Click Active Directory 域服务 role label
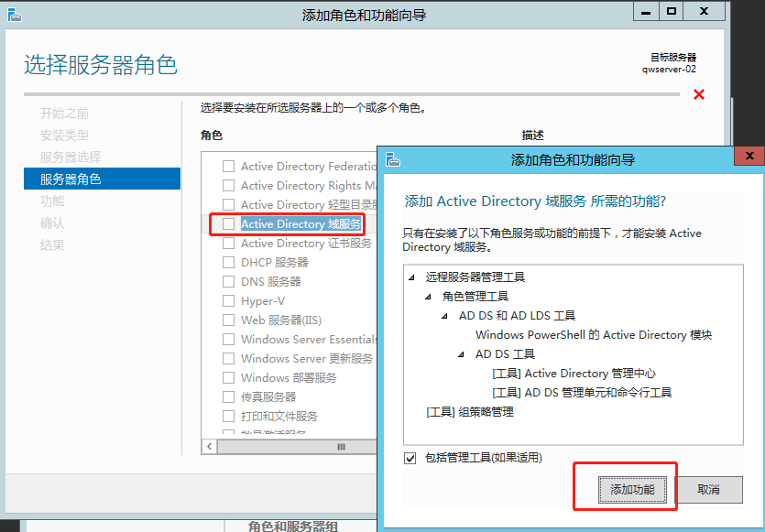765x532 pixels. point(301,223)
